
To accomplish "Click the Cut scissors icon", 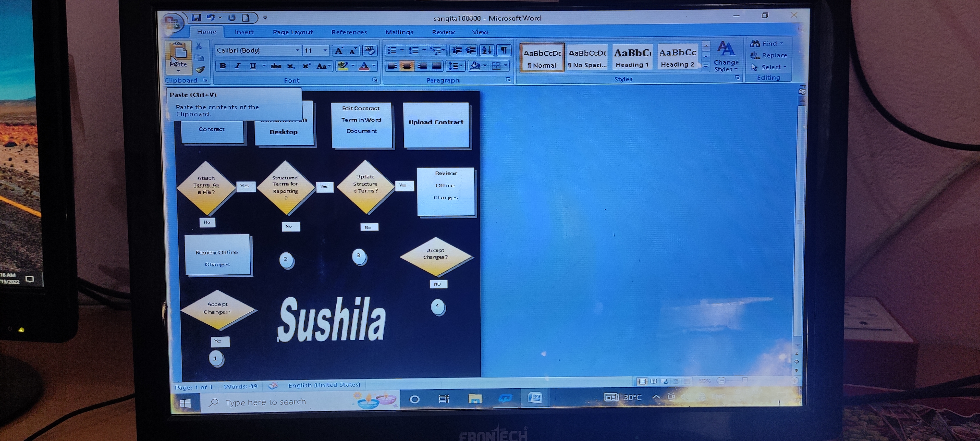I will coord(199,46).
